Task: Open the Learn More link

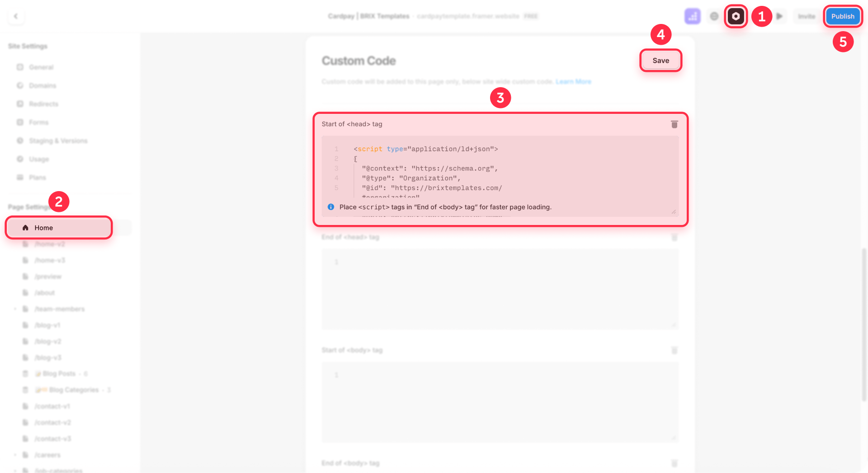Action: [x=573, y=82]
